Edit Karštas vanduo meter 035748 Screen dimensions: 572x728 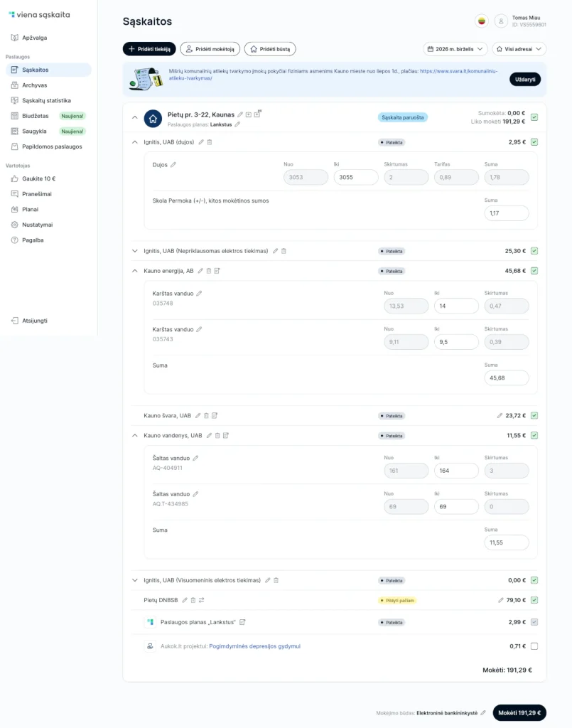click(199, 294)
